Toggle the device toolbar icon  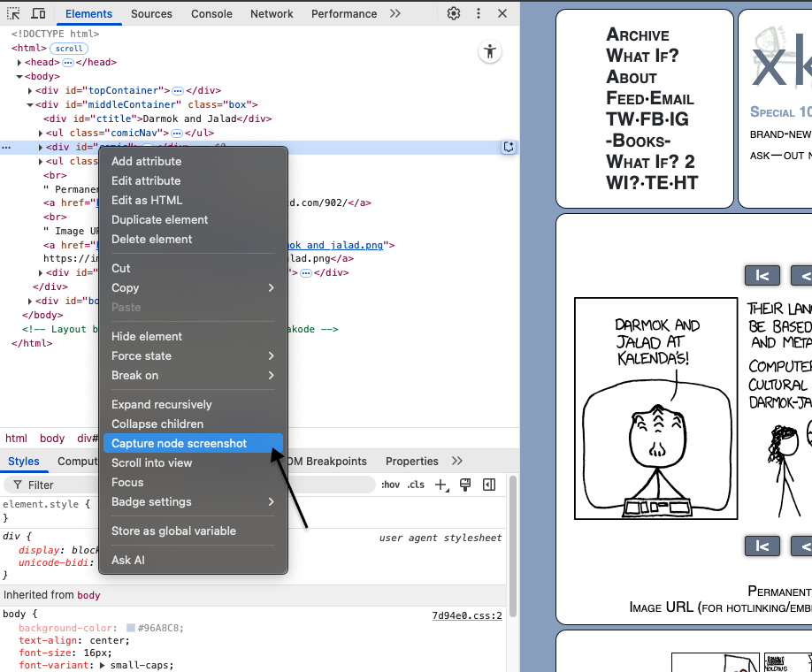pyautogui.click(x=39, y=13)
